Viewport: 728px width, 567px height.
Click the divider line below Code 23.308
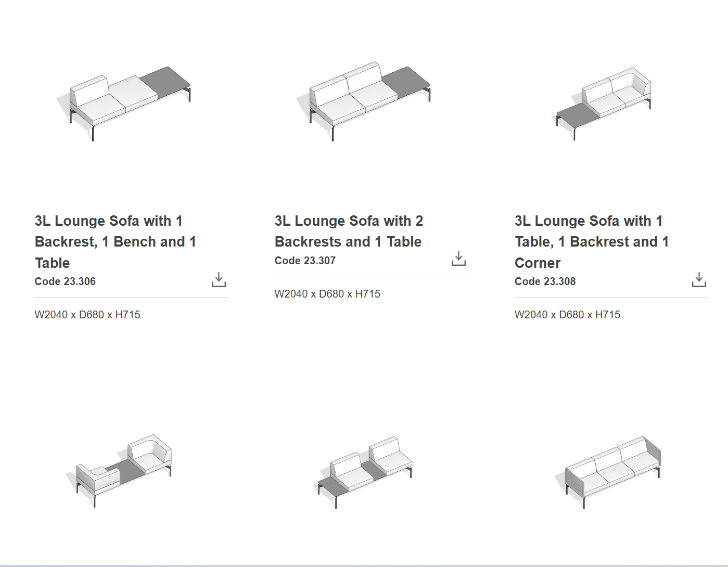pyautogui.click(x=610, y=298)
